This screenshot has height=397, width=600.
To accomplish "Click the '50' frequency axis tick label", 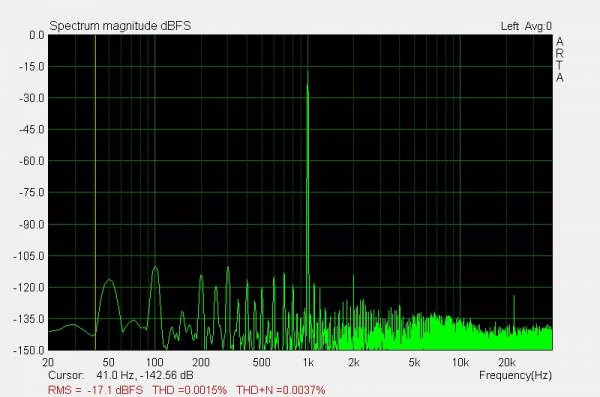I will click(108, 362).
